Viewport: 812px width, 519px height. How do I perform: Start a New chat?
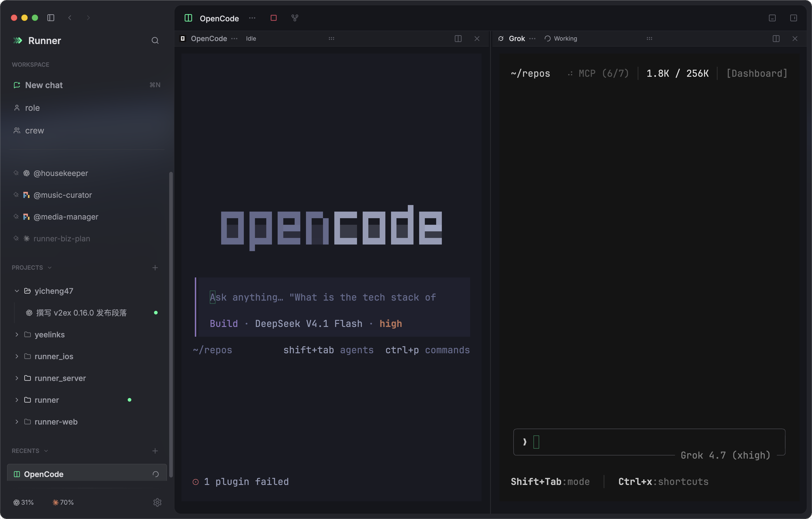tap(87, 85)
